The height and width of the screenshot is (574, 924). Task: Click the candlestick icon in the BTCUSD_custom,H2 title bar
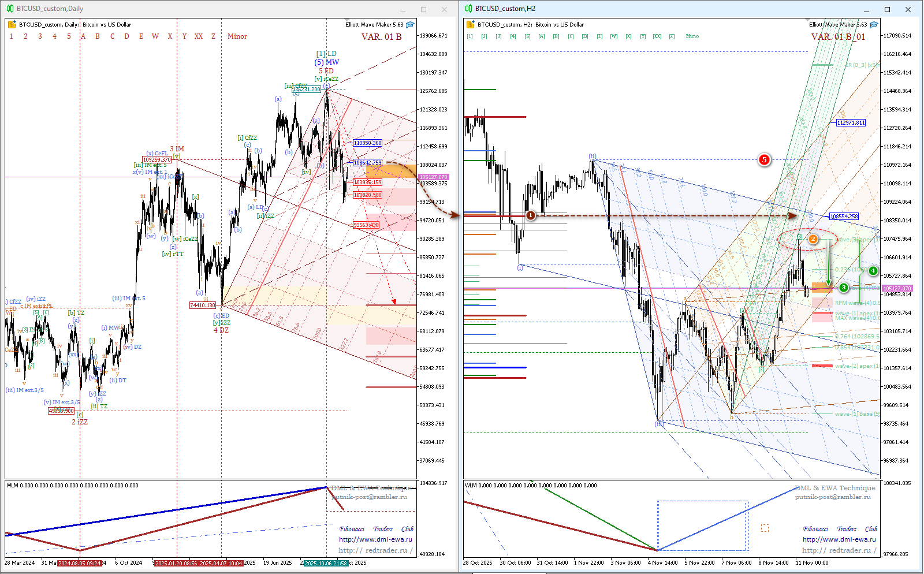click(469, 9)
